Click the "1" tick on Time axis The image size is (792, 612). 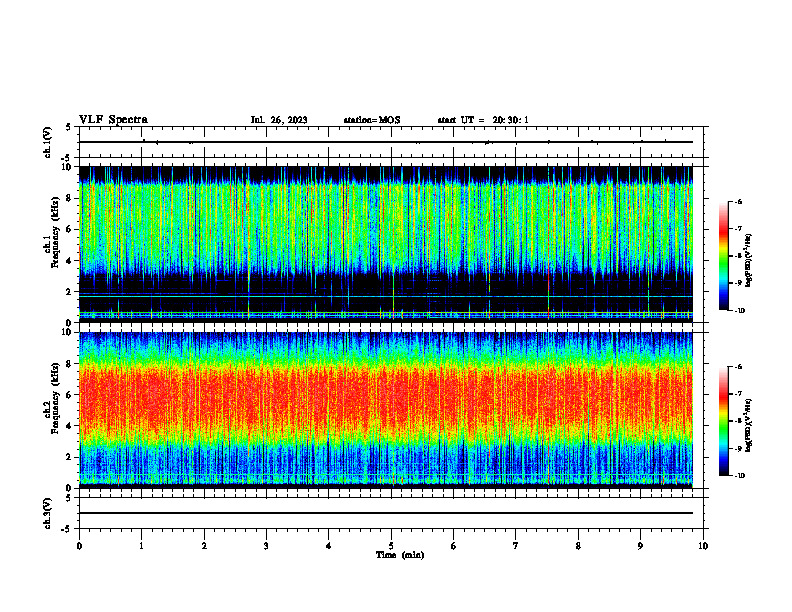(x=141, y=546)
